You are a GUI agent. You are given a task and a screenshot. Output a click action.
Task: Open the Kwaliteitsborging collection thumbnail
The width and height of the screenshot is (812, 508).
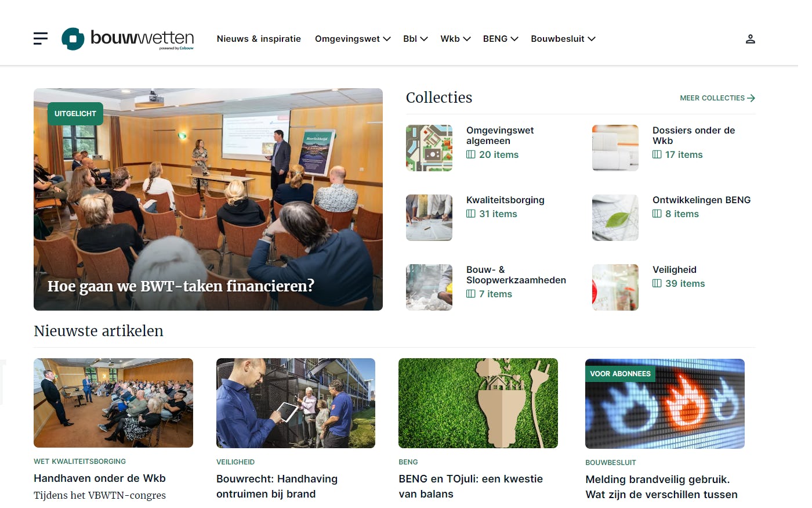click(x=429, y=218)
